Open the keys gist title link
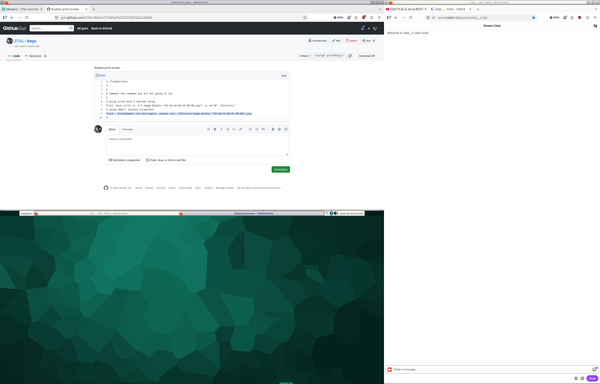600x384 pixels. click(x=32, y=41)
